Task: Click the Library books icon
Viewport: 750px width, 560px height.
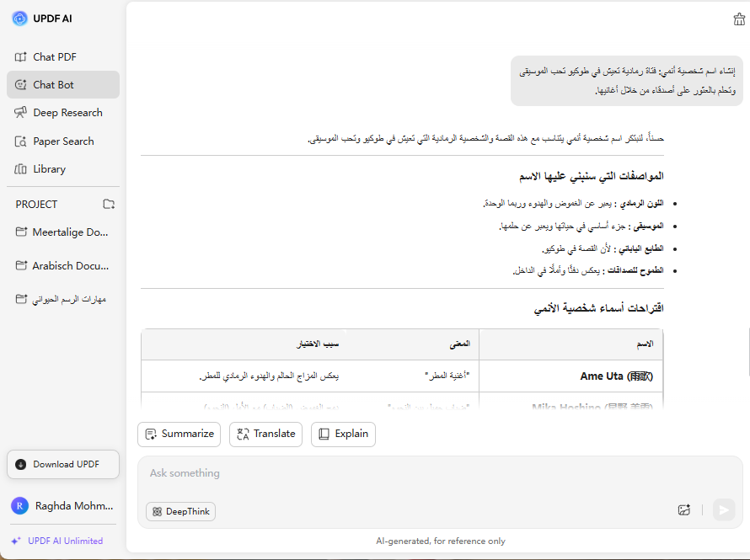Action: pos(20,169)
